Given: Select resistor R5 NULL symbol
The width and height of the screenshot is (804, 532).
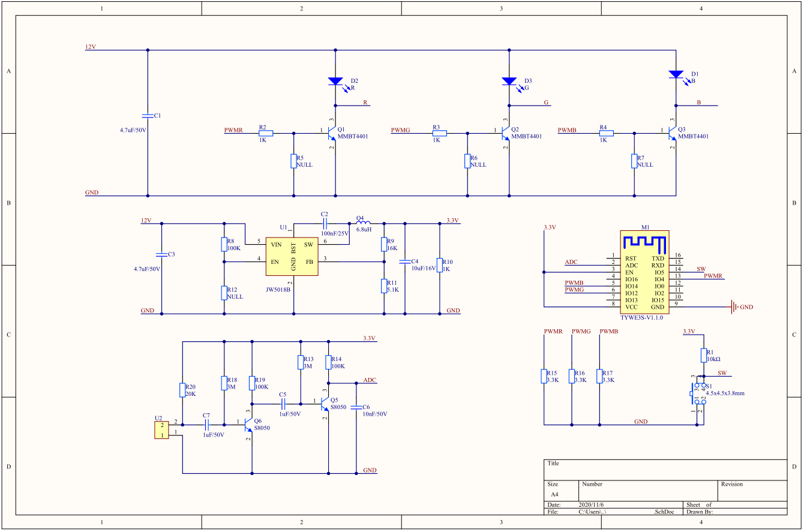Looking at the screenshot, I should pyautogui.click(x=293, y=161).
